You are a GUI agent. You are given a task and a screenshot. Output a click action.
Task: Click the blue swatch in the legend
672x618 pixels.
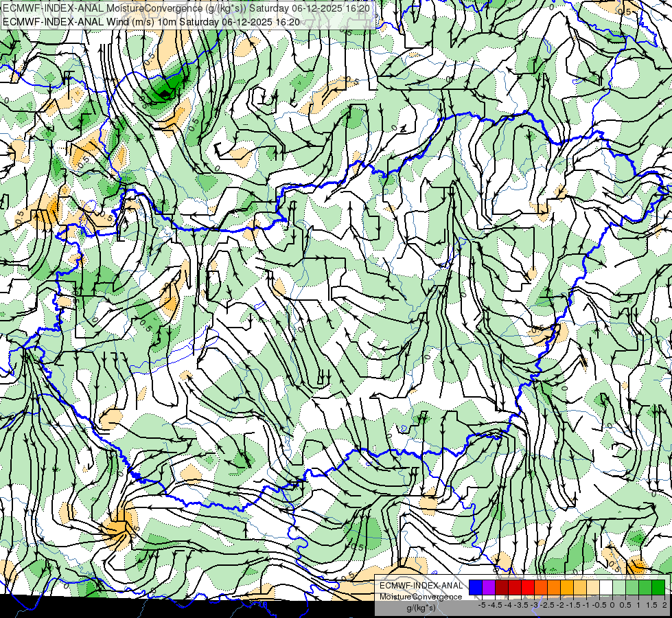click(x=476, y=587)
